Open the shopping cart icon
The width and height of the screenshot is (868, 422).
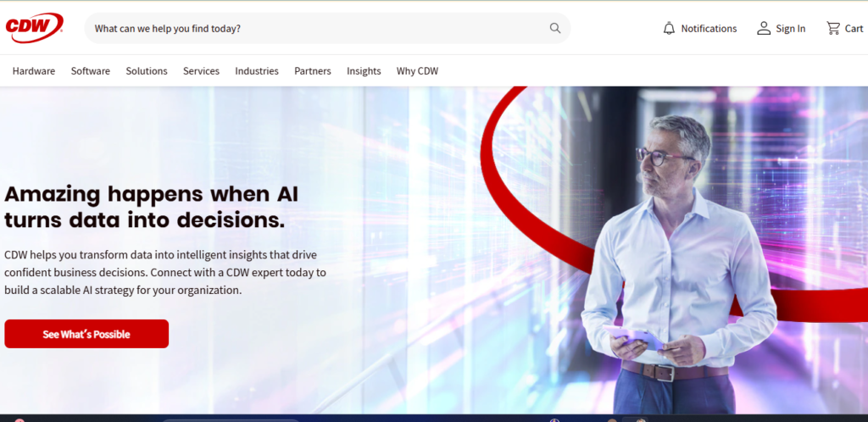[833, 28]
